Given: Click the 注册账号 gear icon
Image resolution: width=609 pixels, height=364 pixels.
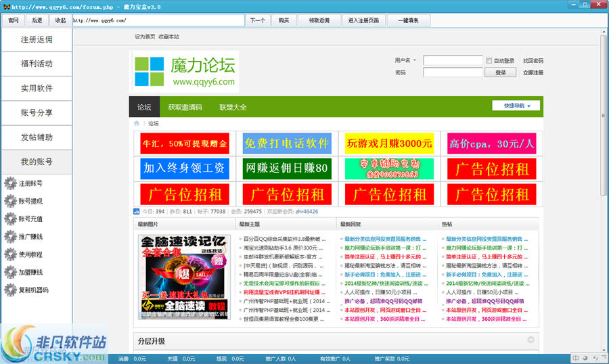Looking at the screenshot, I should click(x=9, y=183).
